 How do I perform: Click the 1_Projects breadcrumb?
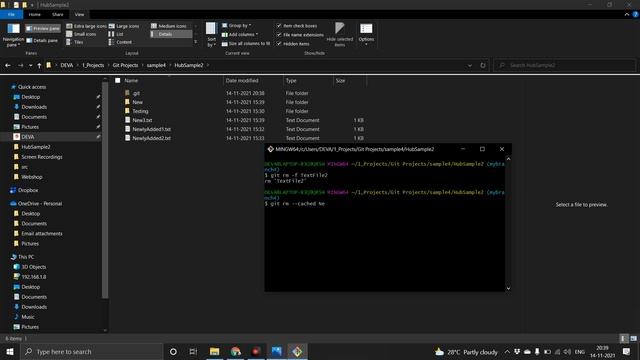tap(93, 65)
